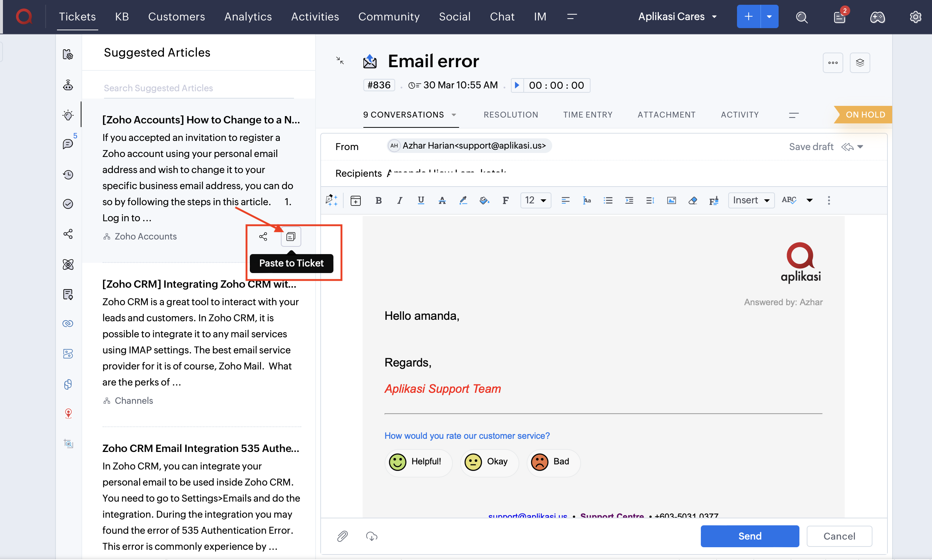
Task: Open the text highlight color tool
Action: (463, 200)
